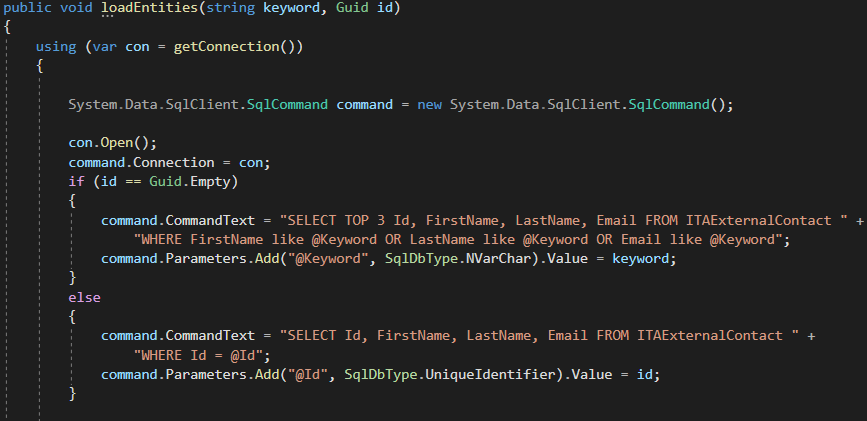Click the loadEntities method name
The image size is (867, 421).
click(150, 9)
